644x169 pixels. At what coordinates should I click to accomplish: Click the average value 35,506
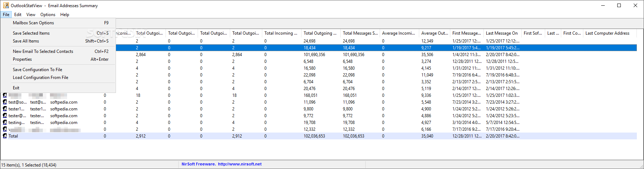tap(427, 55)
